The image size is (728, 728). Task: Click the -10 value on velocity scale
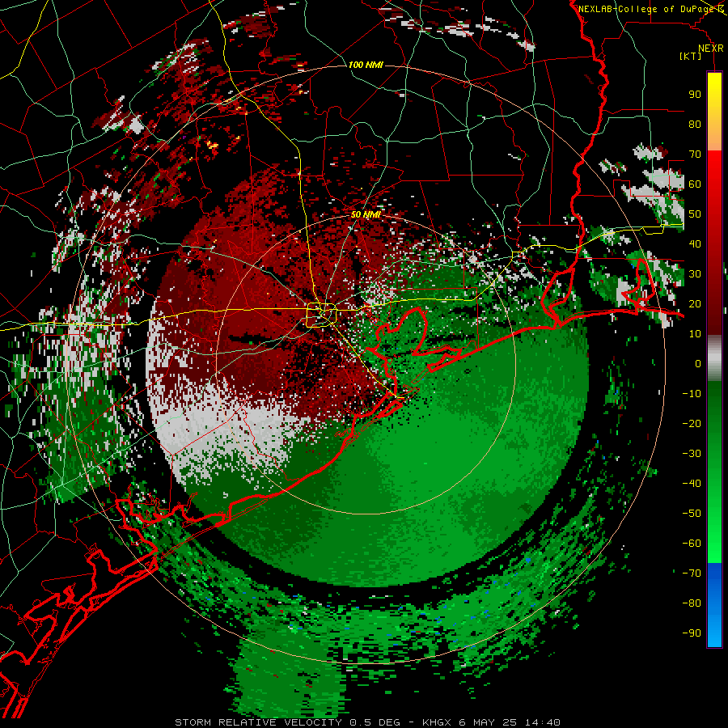pos(692,394)
